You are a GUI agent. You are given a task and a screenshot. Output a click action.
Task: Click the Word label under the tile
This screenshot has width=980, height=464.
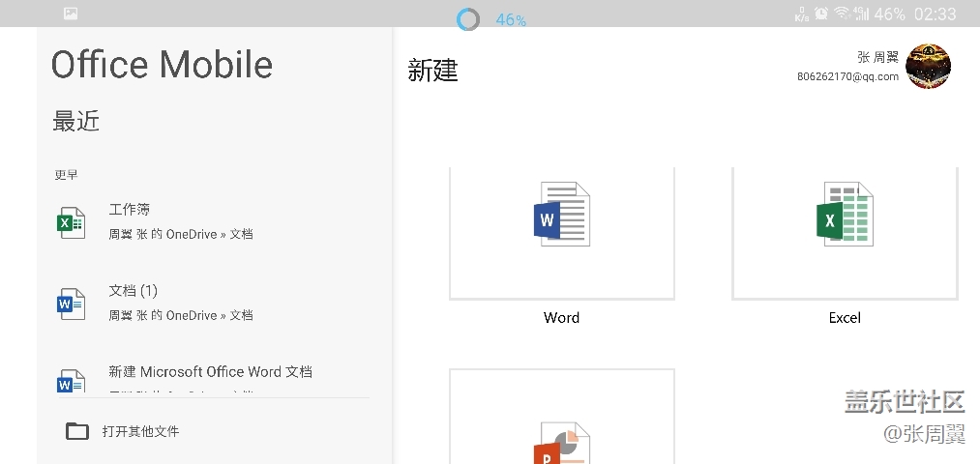[x=561, y=317]
